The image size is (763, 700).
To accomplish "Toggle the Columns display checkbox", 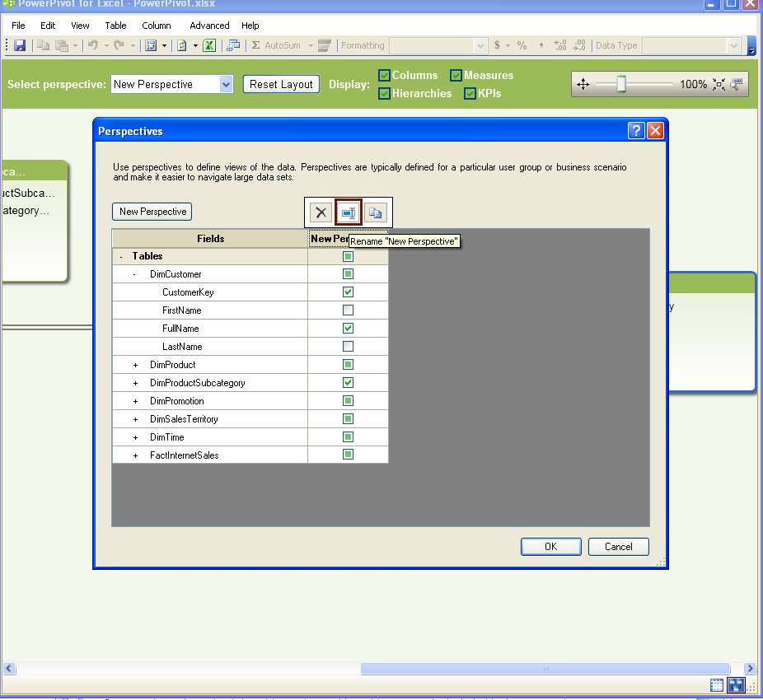I will click(x=385, y=76).
